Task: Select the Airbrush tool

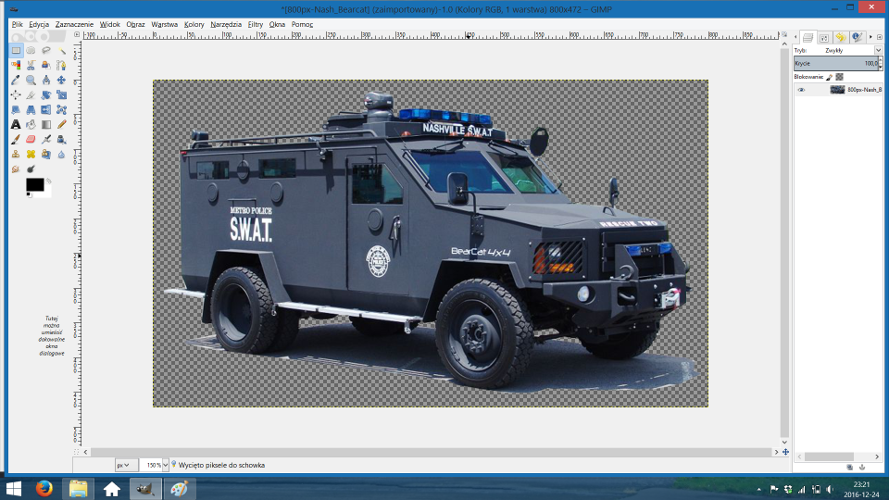Action: tap(46, 139)
